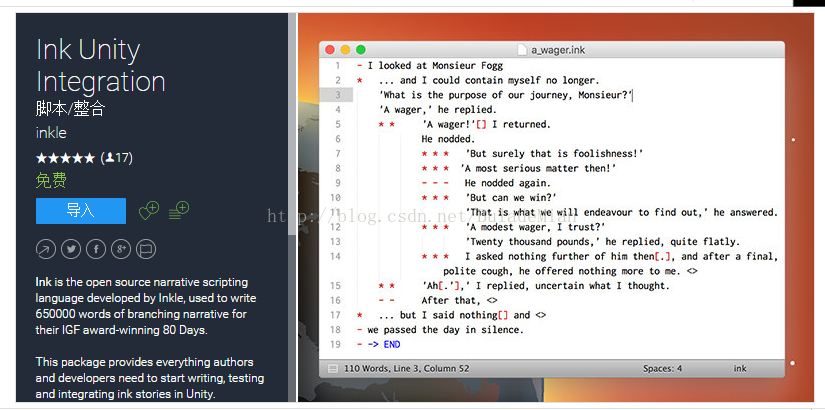Click the 'After that, <>' line
The height and width of the screenshot is (410, 825).
tap(459, 301)
